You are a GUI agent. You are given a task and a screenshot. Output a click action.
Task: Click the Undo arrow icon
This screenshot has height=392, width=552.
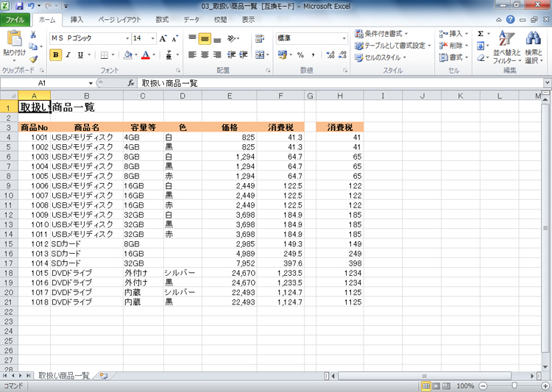(x=31, y=6)
